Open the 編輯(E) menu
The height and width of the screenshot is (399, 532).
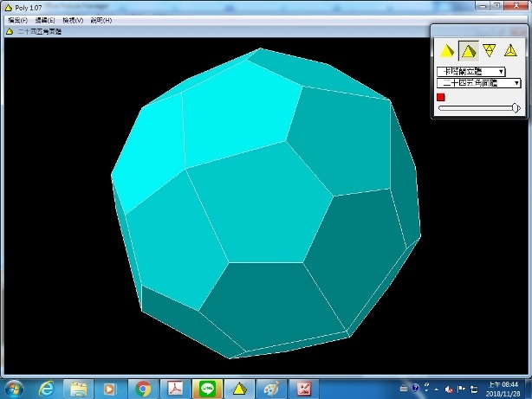coord(45,20)
